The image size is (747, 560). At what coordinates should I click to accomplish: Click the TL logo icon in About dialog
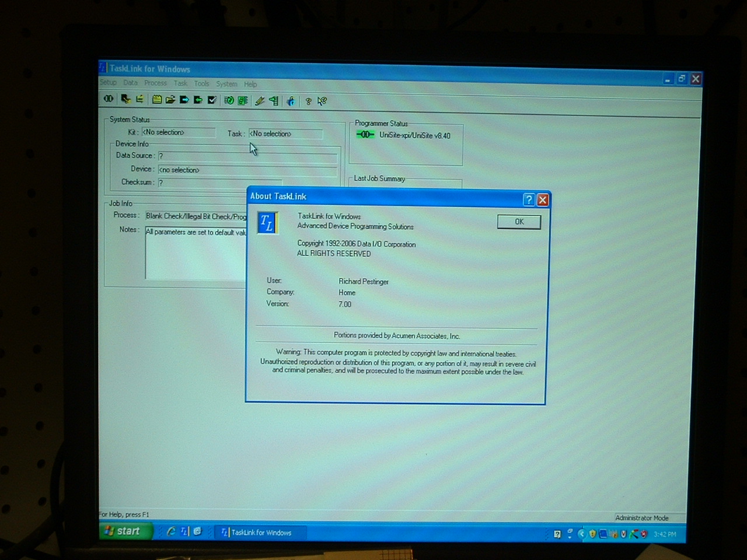click(267, 222)
